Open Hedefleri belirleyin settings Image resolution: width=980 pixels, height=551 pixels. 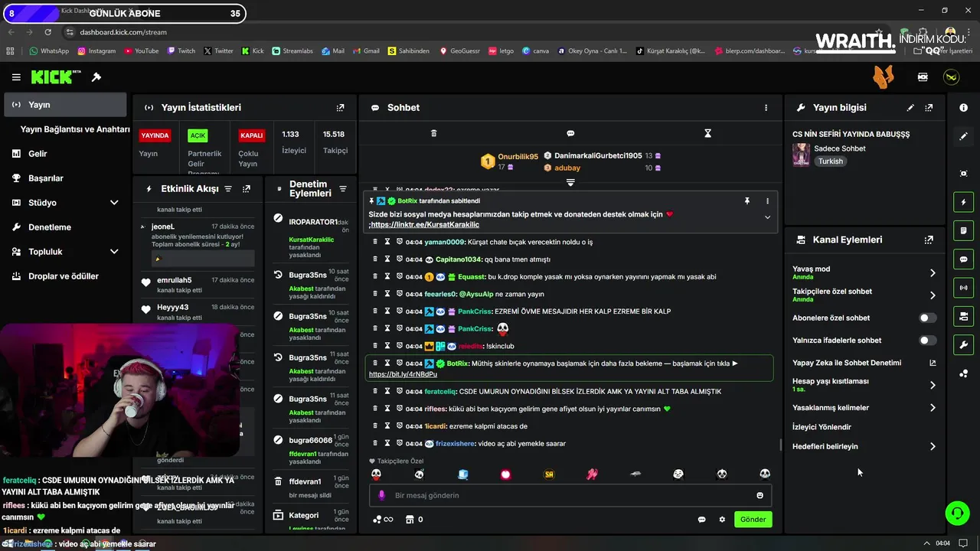point(932,446)
